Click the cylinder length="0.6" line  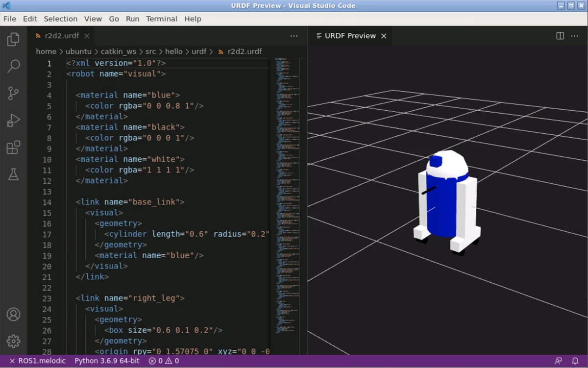pyautogui.click(x=187, y=234)
